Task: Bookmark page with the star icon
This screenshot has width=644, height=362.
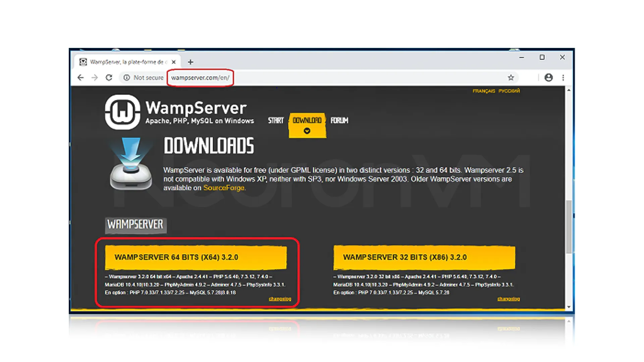Action: pos(511,78)
